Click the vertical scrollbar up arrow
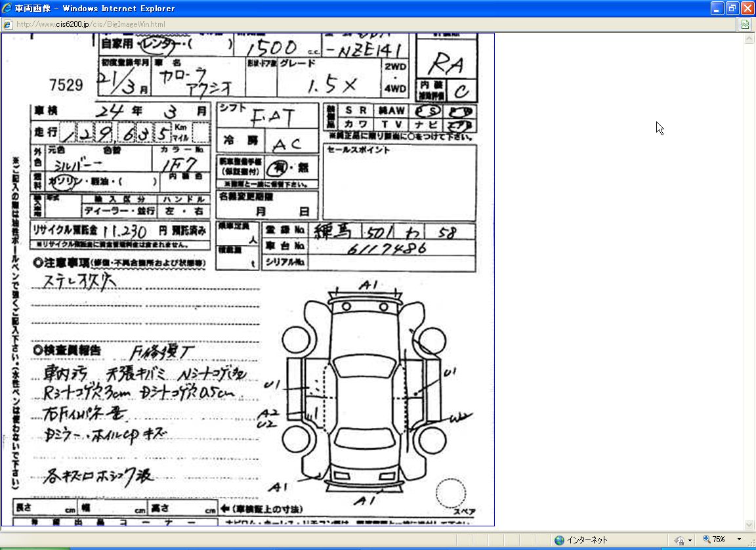 click(749, 39)
